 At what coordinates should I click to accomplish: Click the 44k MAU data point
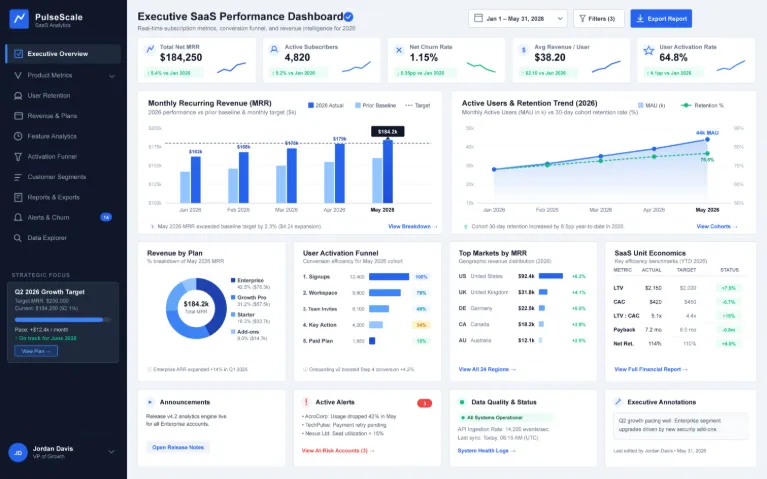707,139
